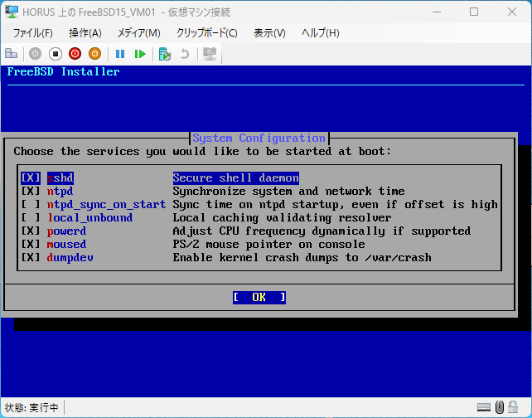
Task: Click the keyboard icon in status bar
Action: [x=483, y=406]
